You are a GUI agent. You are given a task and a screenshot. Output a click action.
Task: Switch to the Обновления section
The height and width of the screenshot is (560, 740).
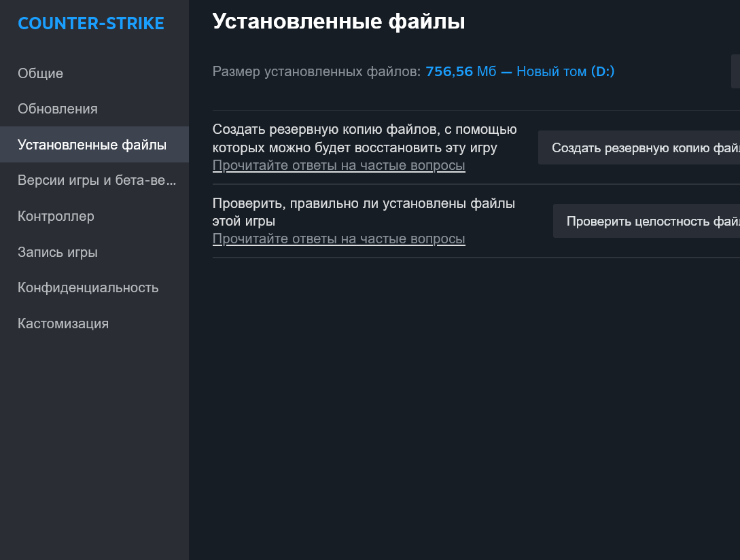[58, 109]
